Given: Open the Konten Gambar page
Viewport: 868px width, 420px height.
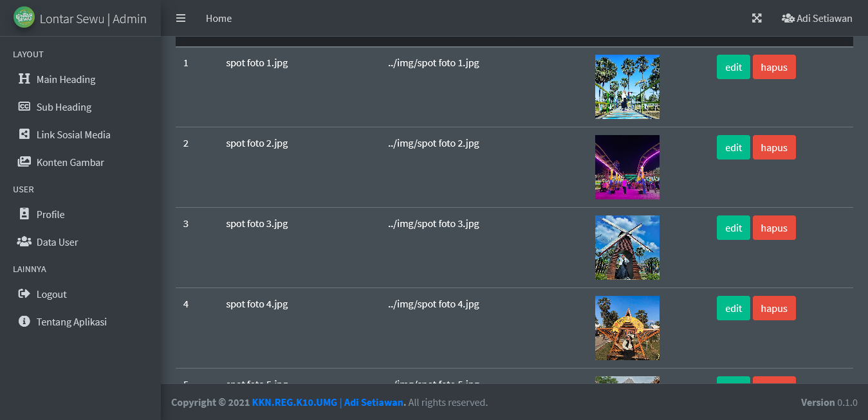Looking at the screenshot, I should click(x=80, y=162).
